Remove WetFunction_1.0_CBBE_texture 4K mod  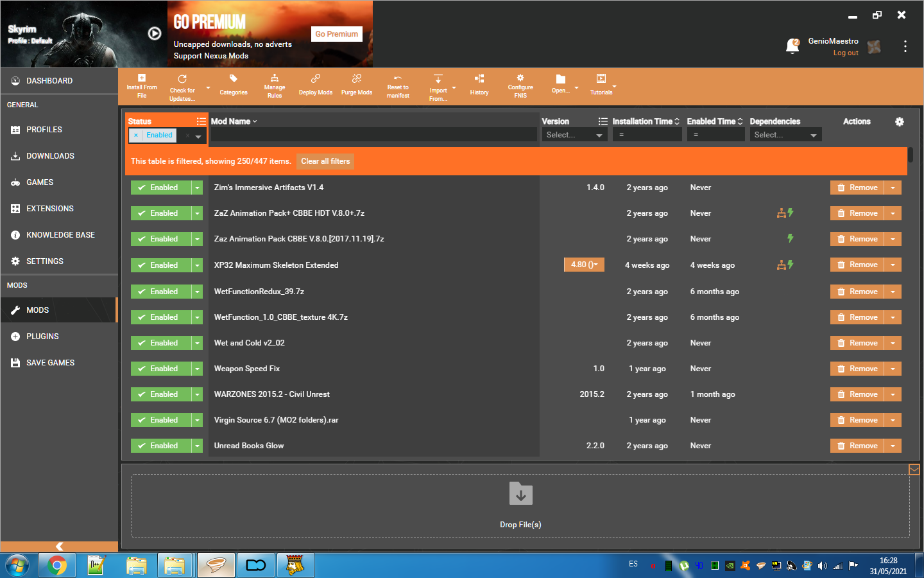(857, 317)
